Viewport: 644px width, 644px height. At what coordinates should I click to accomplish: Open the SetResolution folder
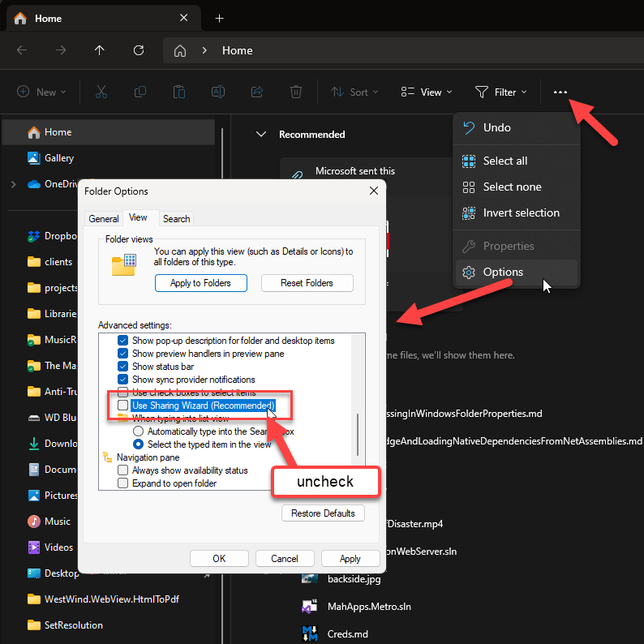(65, 625)
